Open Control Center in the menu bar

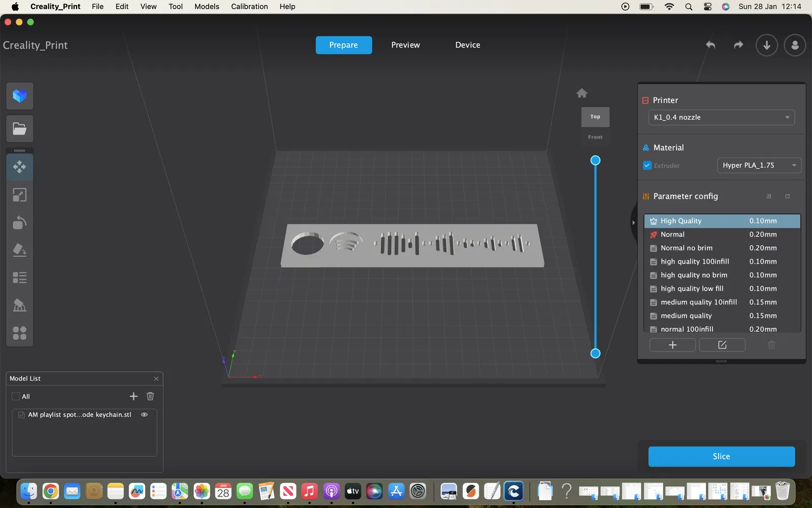click(707, 7)
